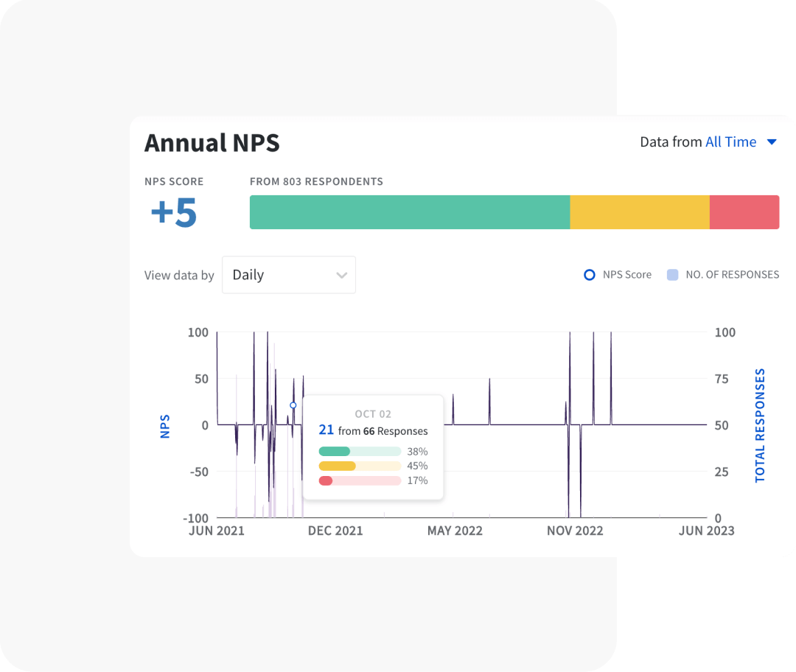This screenshot has height=672, width=796.
Task: Click the chevron arrow next to All Time
Action: pos(772,141)
